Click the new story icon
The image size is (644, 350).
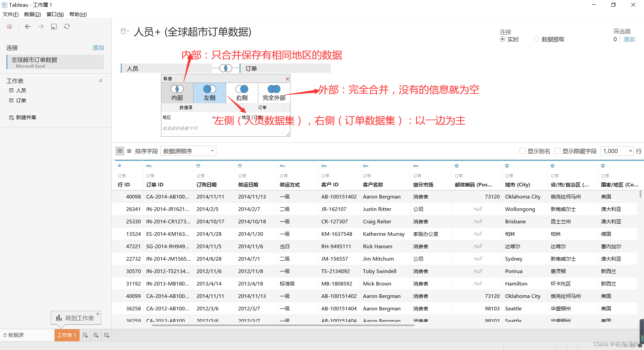click(x=107, y=335)
